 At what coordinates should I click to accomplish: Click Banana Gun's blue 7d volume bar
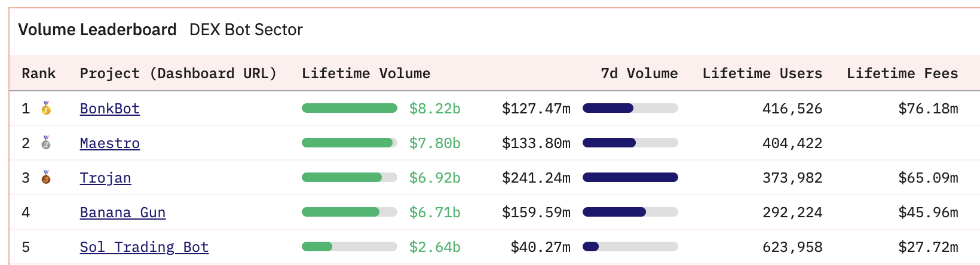[614, 212]
